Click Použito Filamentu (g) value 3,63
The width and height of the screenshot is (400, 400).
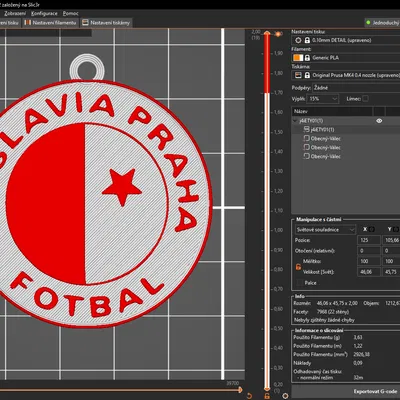coord(358,337)
